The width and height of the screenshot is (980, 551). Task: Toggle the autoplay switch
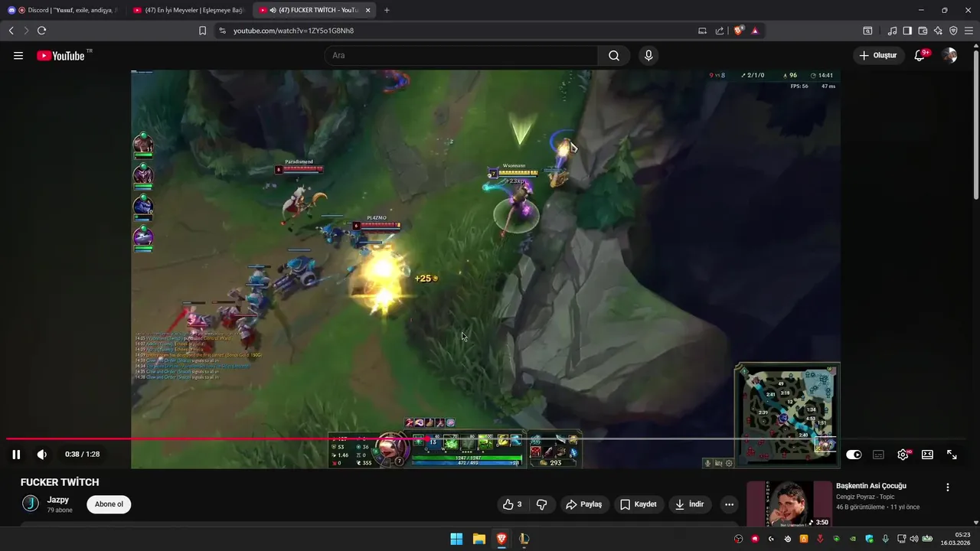pyautogui.click(x=854, y=455)
